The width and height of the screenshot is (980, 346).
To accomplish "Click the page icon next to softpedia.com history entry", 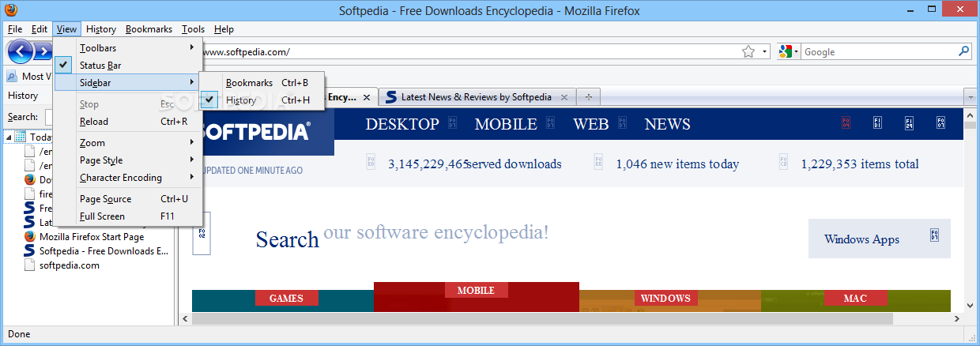I will click(x=30, y=265).
